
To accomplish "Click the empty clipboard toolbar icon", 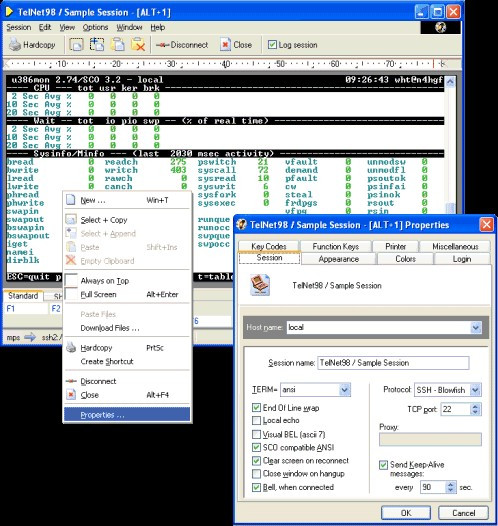I will 138,44.
